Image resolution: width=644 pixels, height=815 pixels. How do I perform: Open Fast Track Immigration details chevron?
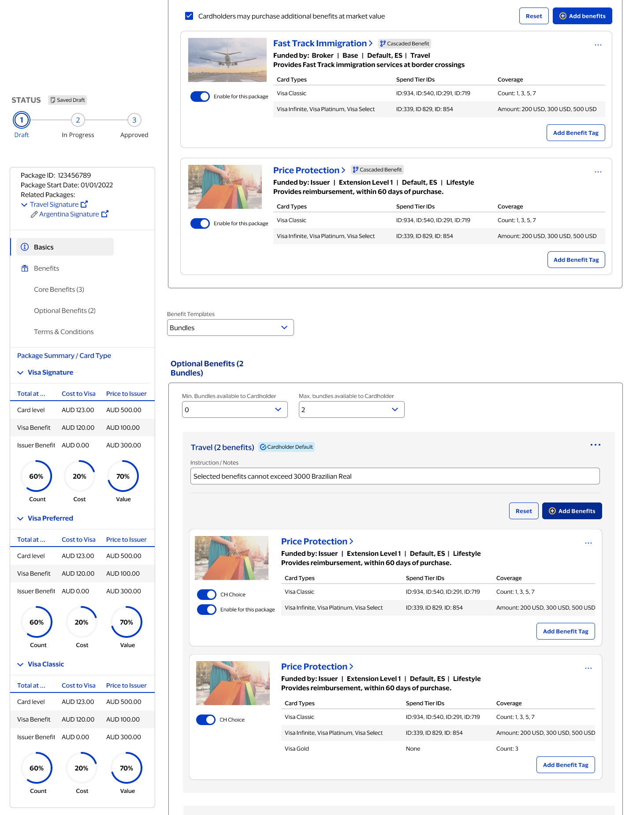tap(371, 43)
